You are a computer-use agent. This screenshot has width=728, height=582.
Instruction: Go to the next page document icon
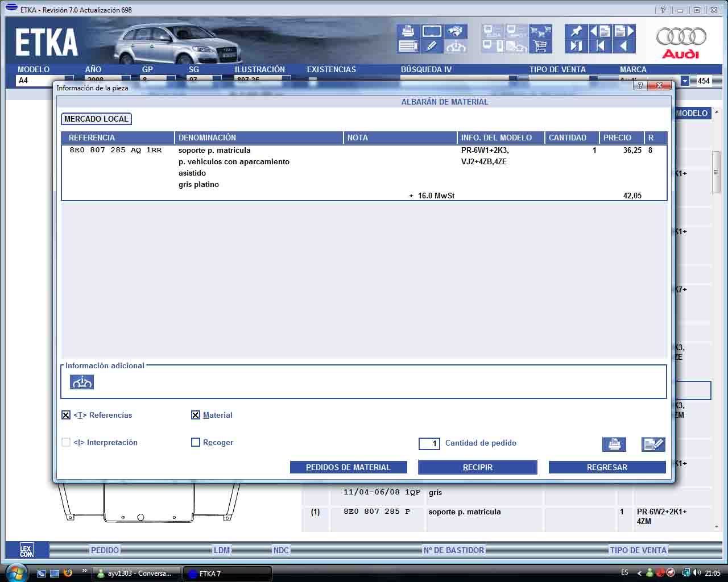point(624,31)
